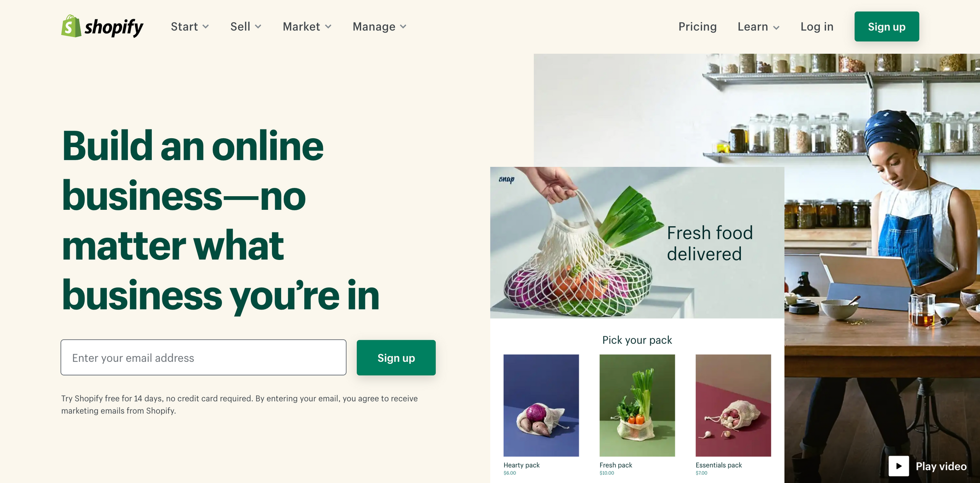980x483 pixels.
Task: Go to the Pricing page
Action: (x=697, y=26)
